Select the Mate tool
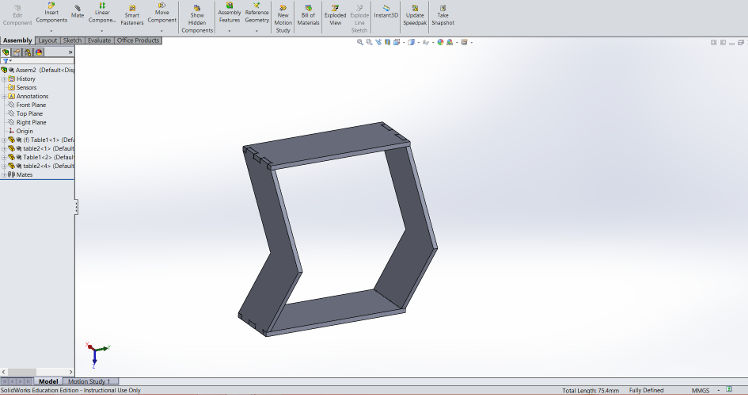 pyautogui.click(x=77, y=12)
